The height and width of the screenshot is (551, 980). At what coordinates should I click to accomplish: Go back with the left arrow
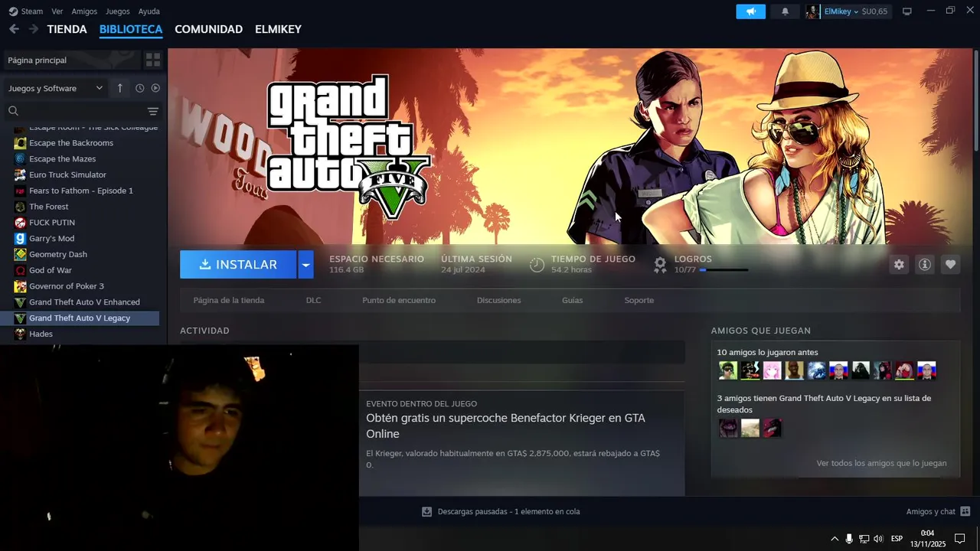tap(14, 29)
